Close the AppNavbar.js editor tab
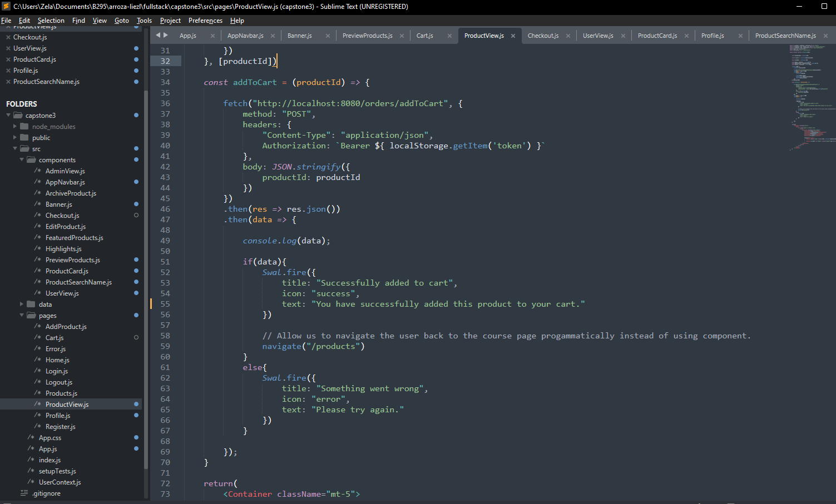 tap(273, 36)
